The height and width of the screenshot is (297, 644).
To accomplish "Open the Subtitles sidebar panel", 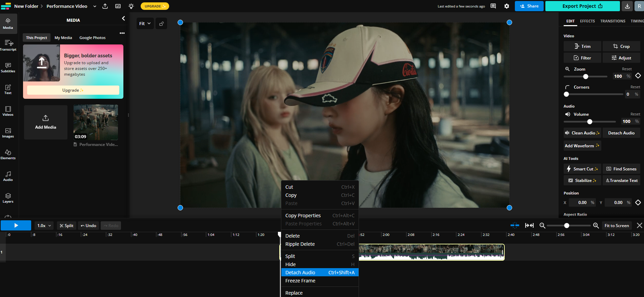I will [8, 68].
